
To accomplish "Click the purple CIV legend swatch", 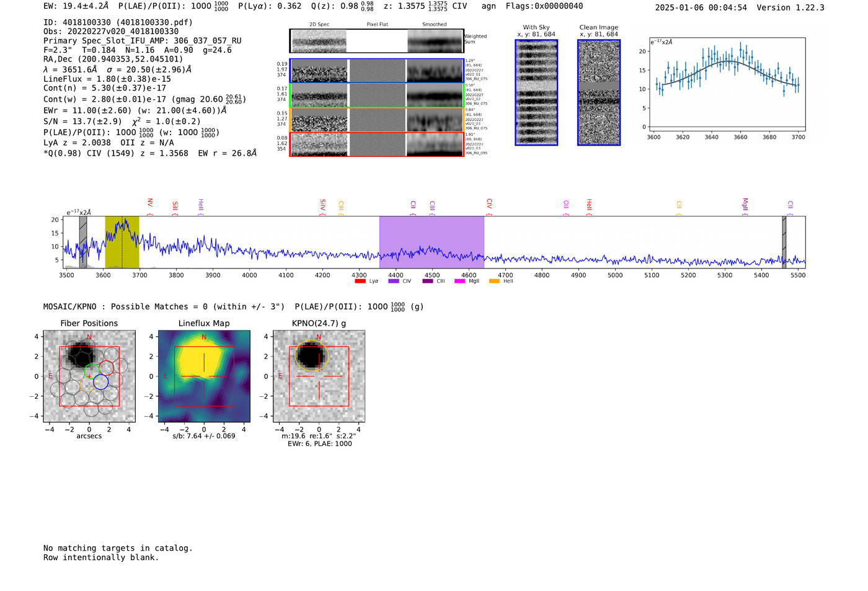I will 393,281.
